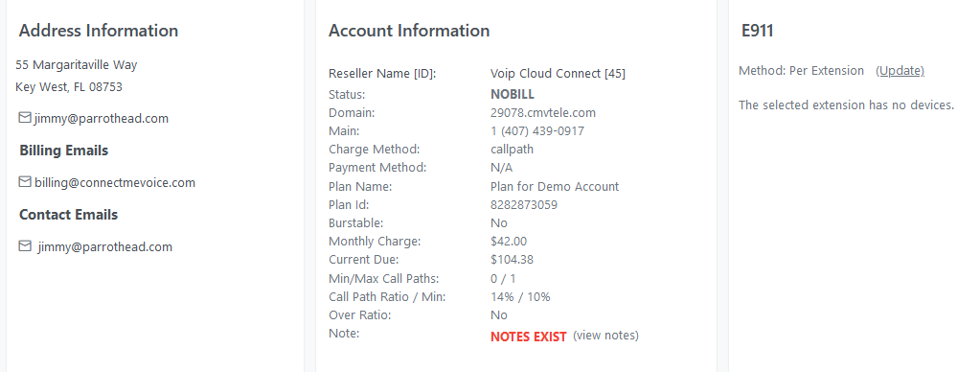This screenshot has width=980, height=372.
Task: Open view notes link next to NOTES EXIST
Action: (605, 336)
